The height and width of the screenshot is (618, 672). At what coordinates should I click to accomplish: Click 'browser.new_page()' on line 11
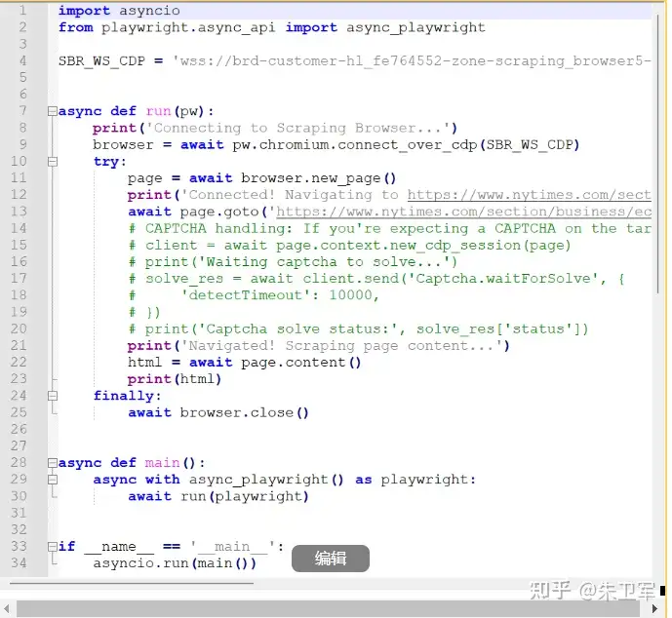[318, 178]
